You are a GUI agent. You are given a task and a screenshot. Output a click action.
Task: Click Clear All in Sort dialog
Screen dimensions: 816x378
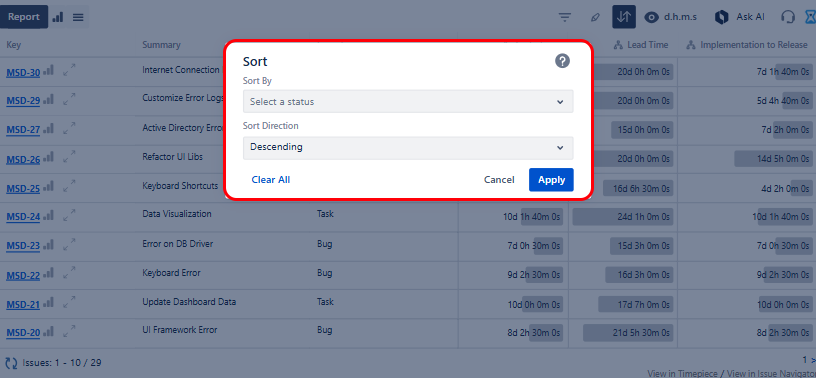[271, 180]
